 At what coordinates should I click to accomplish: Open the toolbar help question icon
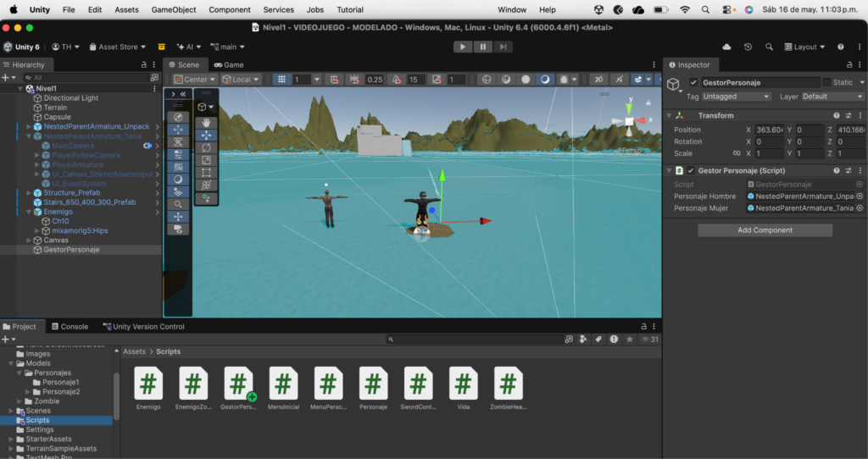click(x=841, y=47)
